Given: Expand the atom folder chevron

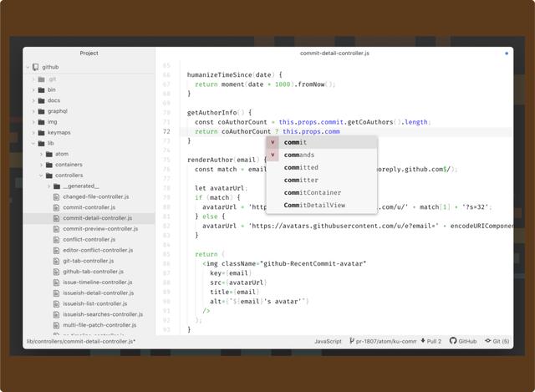Looking at the screenshot, I should (41, 154).
